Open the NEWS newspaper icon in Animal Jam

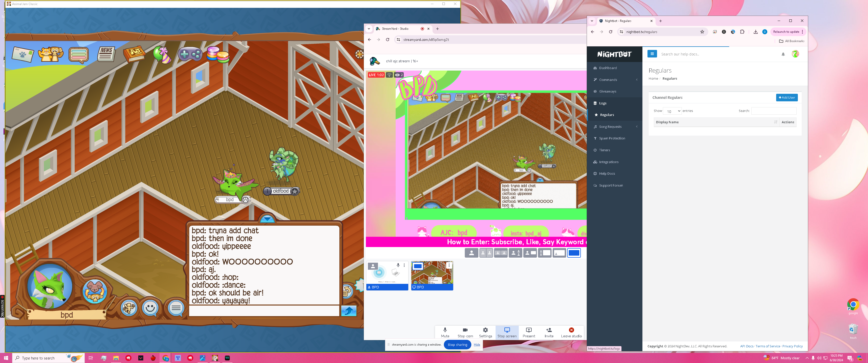tap(106, 54)
